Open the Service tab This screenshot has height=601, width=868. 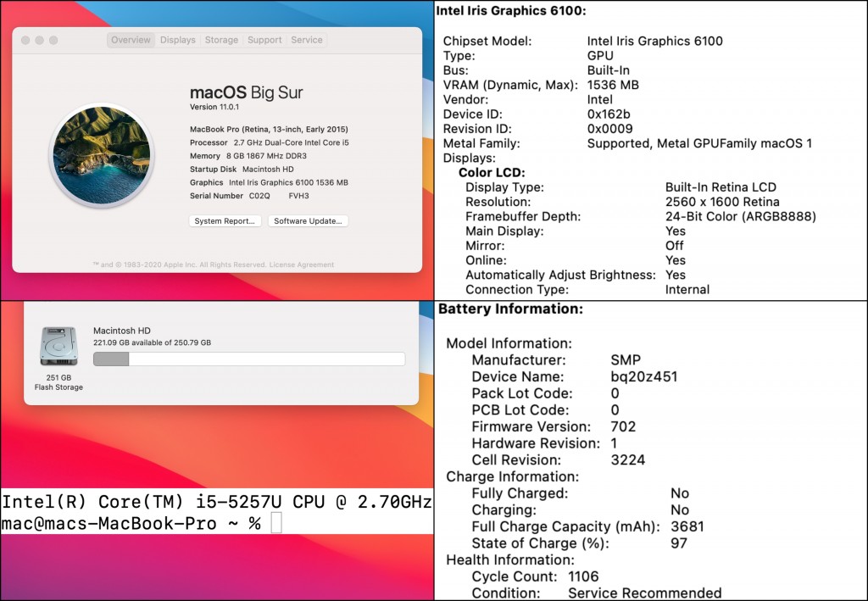(x=307, y=40)
